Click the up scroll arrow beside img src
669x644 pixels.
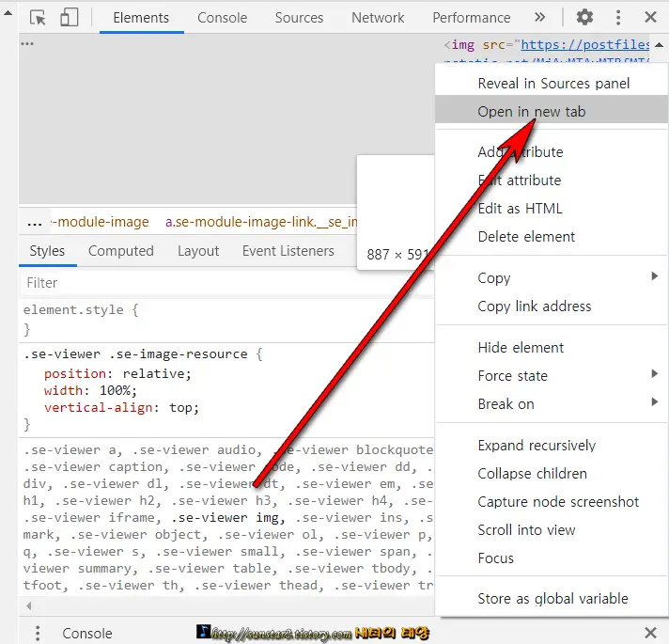click(x=660, y=45)
